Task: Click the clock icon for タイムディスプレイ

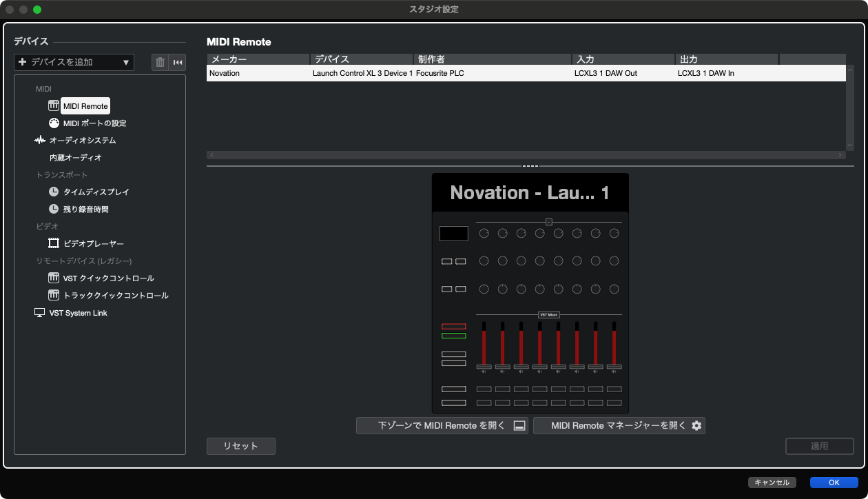Action: pos(54,192)
